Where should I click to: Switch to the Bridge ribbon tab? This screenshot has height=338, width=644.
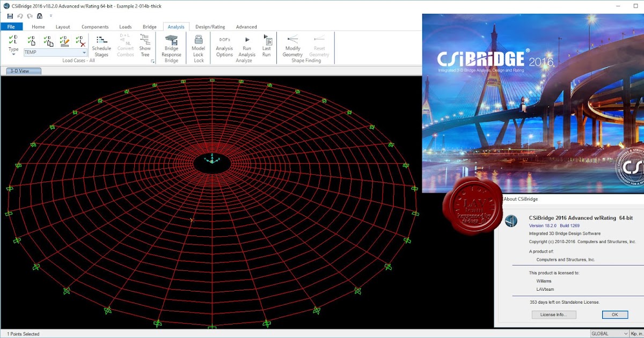150,26
